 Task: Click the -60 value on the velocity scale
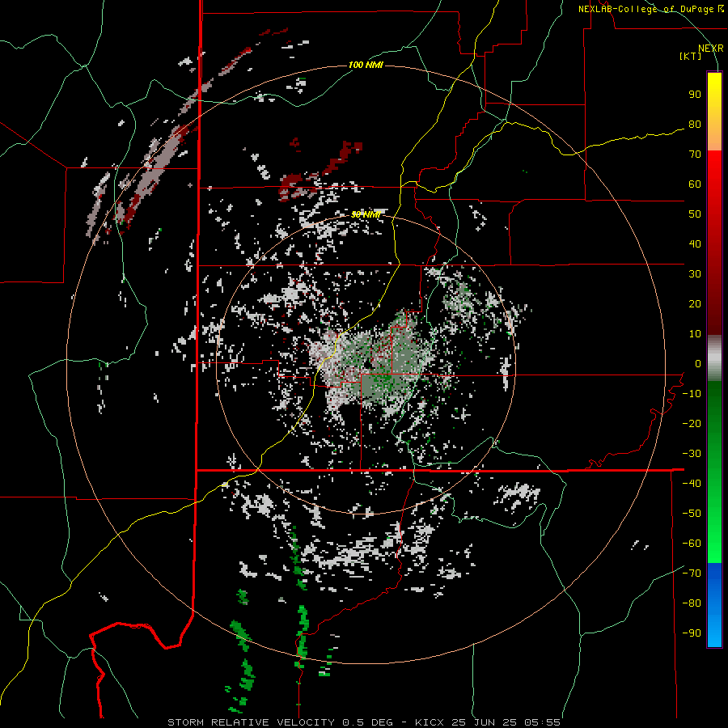pyautogui.click(x=692, y=544)
